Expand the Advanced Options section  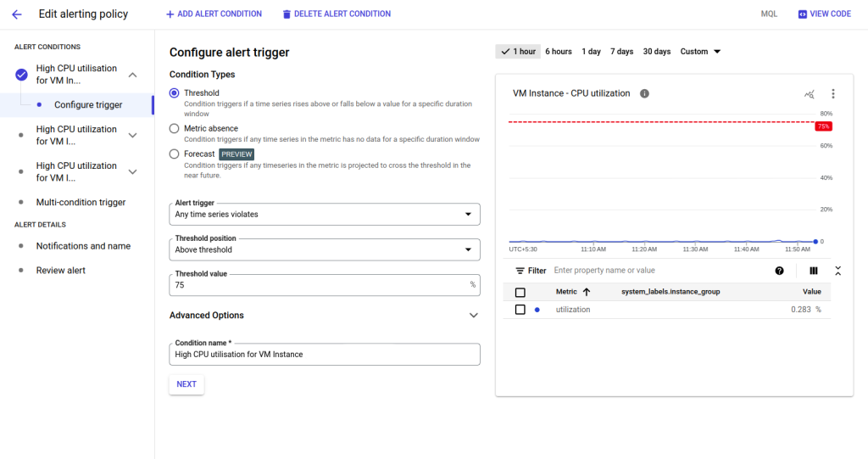(x=473, y=316)
